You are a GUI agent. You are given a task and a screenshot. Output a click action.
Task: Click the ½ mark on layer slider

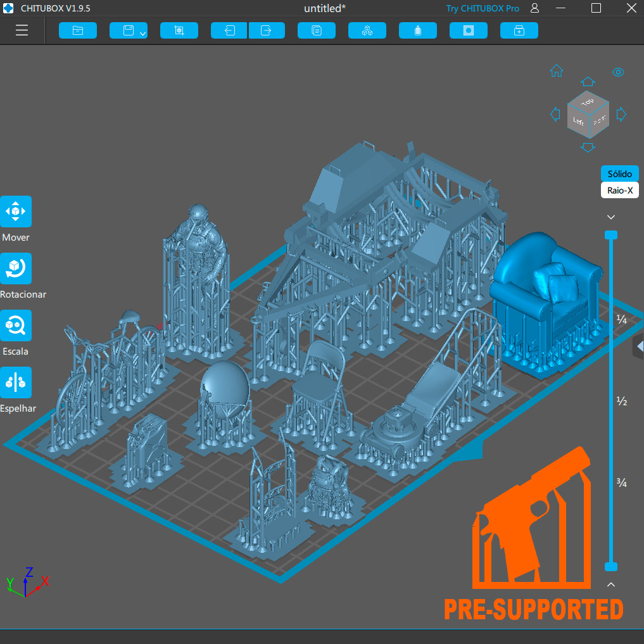tap(622, 401)
